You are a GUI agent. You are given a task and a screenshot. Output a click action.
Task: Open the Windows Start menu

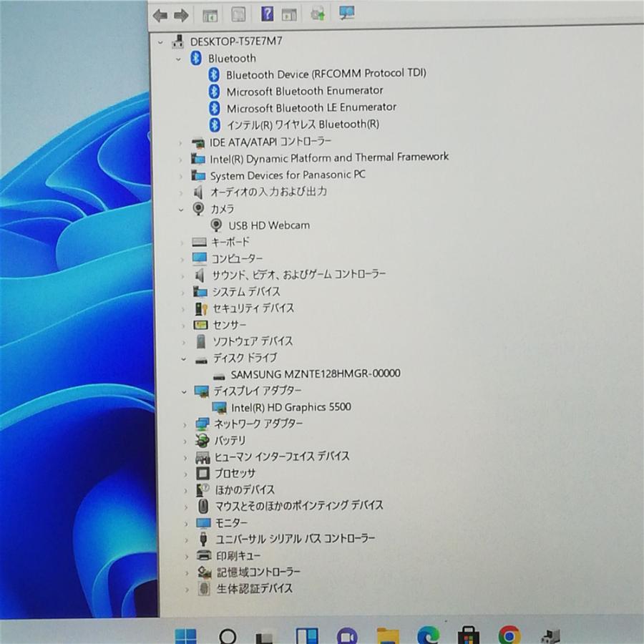(185, 636)
